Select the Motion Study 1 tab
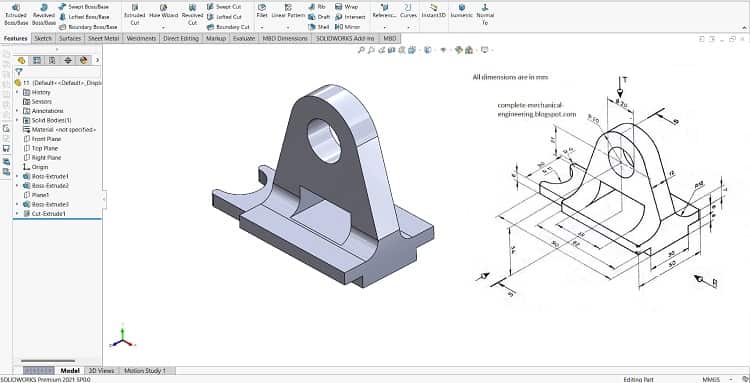Viewport: 750px width, 383px height. pyautogui.click(x=145, y=371)
